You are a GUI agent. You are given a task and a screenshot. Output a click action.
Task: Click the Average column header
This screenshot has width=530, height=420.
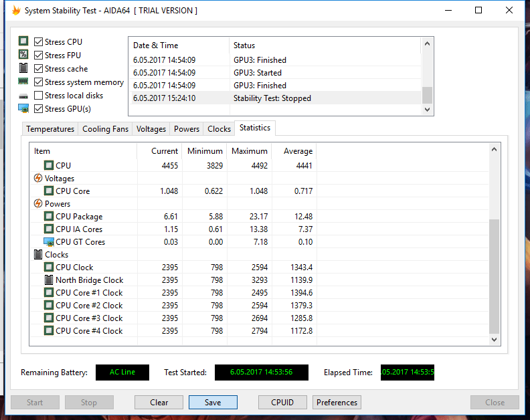tap(294, 151)
